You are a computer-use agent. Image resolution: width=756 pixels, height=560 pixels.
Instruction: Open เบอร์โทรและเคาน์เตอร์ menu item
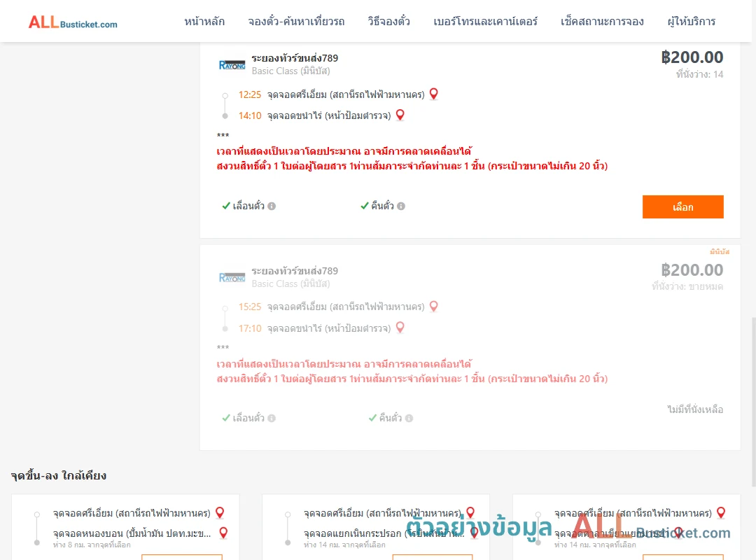(x=486, y=21)
